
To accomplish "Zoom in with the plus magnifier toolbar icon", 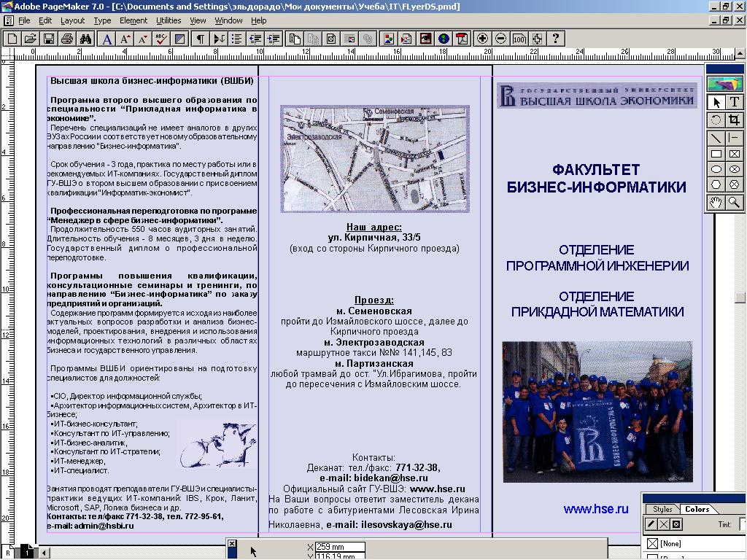I will pyautogui.click(x=483, y=39).
